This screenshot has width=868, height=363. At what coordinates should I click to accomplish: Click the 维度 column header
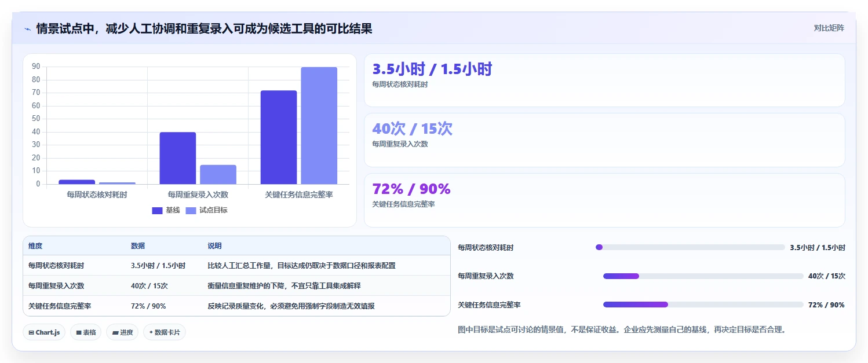35,246
